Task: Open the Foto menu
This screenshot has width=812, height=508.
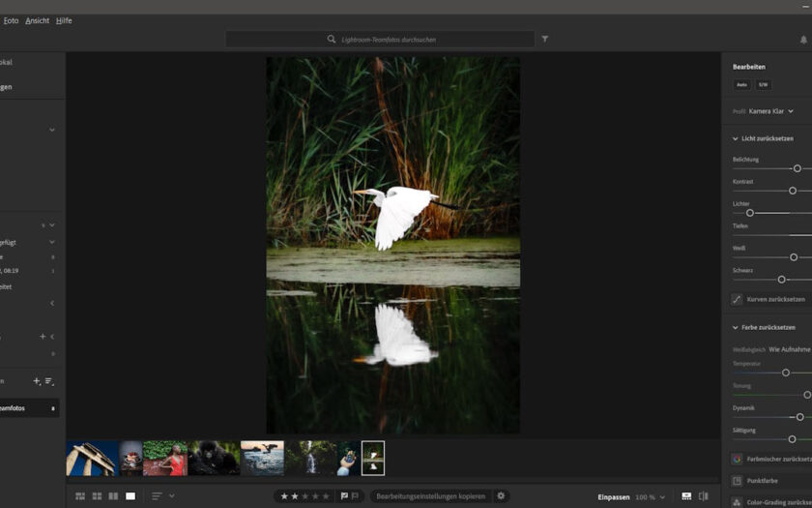Action: pos(11,20)
